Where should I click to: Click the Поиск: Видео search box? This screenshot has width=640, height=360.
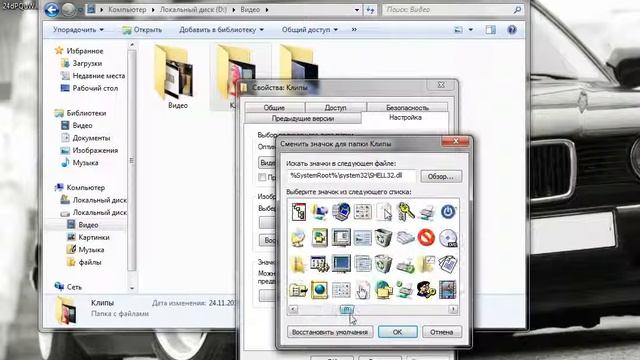point(453,9)
